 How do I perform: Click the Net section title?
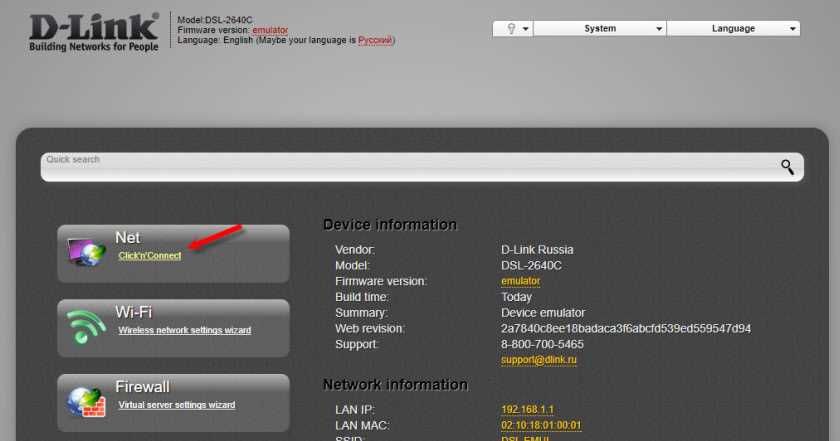coord(128,237)
